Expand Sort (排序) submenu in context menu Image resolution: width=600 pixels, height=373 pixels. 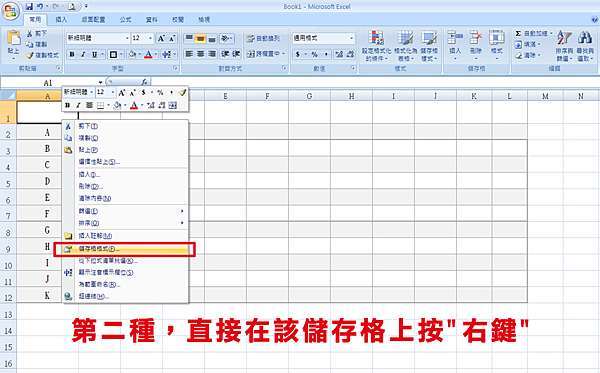[125, 223]
